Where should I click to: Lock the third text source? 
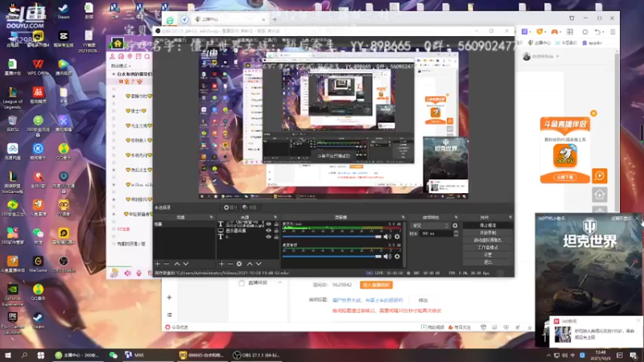[276, 237]
